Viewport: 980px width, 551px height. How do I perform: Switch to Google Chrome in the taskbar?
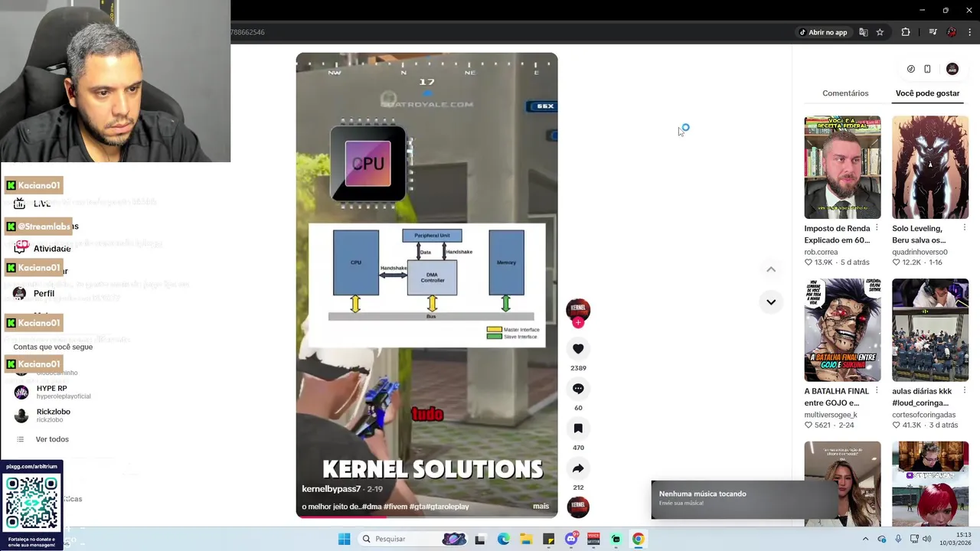click(x=638, y=539)
